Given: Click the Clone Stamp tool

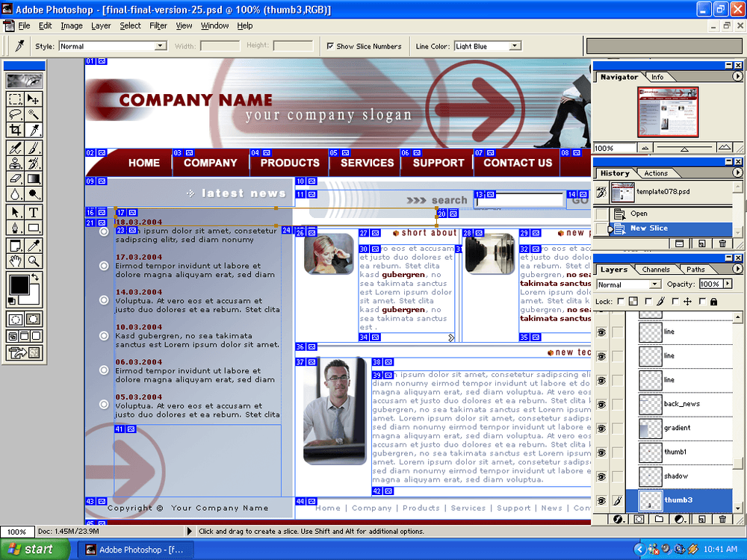Looking at the screenshot, I should coord(15,164).
